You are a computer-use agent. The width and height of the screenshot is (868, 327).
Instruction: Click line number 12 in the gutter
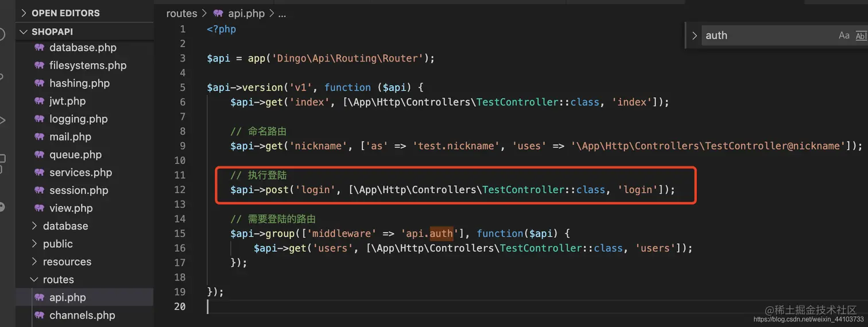click(x=180, y=190)
